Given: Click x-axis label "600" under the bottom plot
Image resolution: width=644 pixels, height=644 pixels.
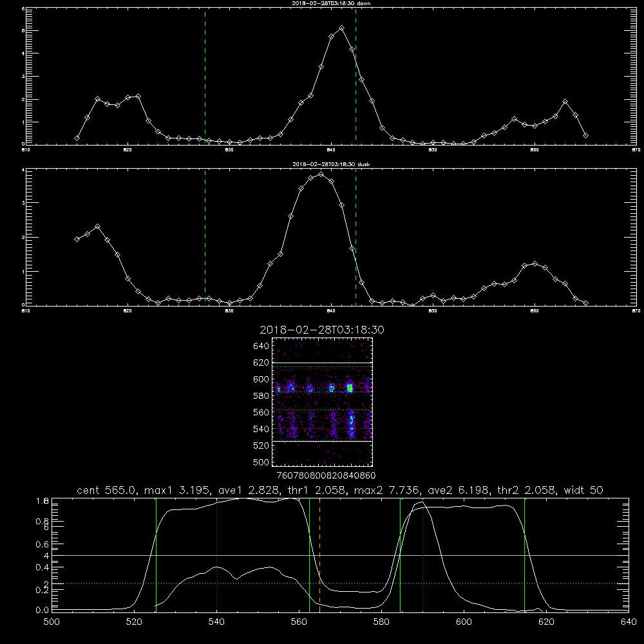Looking at the screenshot, I should coord(464,622).
